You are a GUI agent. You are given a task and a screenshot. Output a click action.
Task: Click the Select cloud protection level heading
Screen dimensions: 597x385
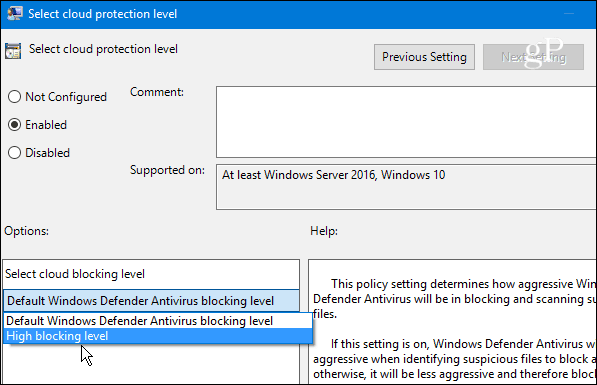(x=103, y=49)
